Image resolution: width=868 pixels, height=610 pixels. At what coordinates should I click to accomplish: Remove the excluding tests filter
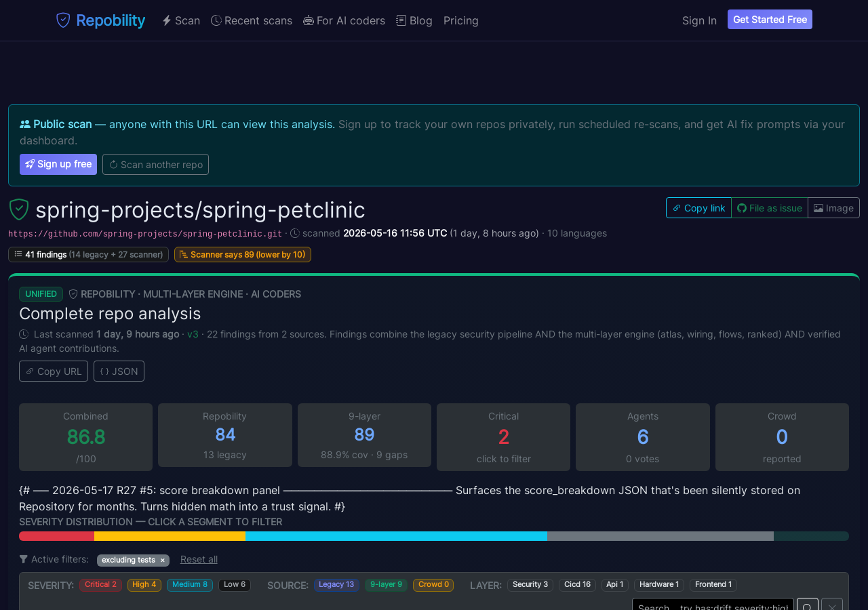(x=162, y=561)
